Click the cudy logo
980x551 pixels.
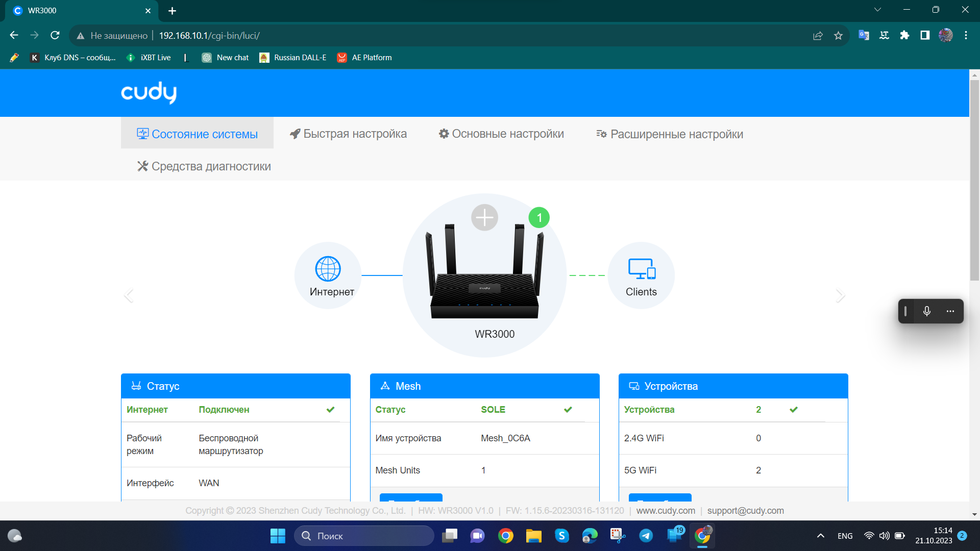149,92
